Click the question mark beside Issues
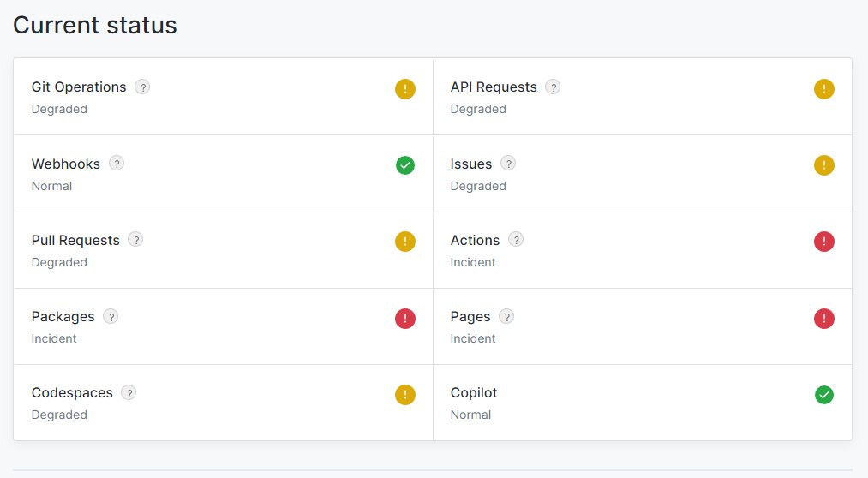The image size is (868, 478). pyautogui.click(x=508, y=164)
